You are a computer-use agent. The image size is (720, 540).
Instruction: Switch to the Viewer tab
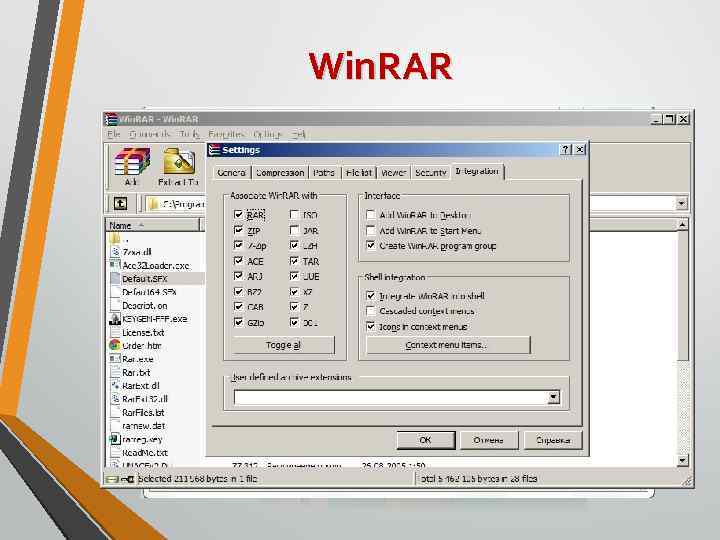[394, 173]
